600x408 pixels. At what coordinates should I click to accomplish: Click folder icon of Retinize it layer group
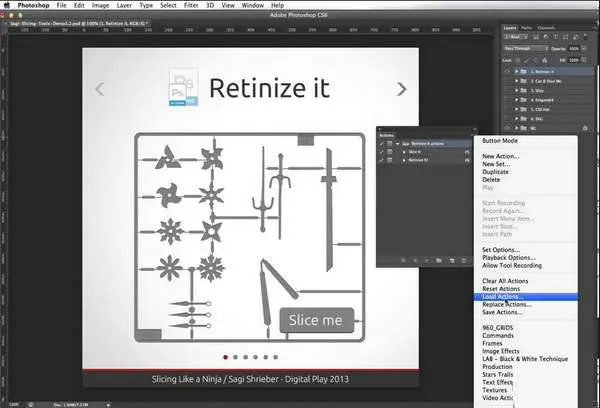(523, 72)
